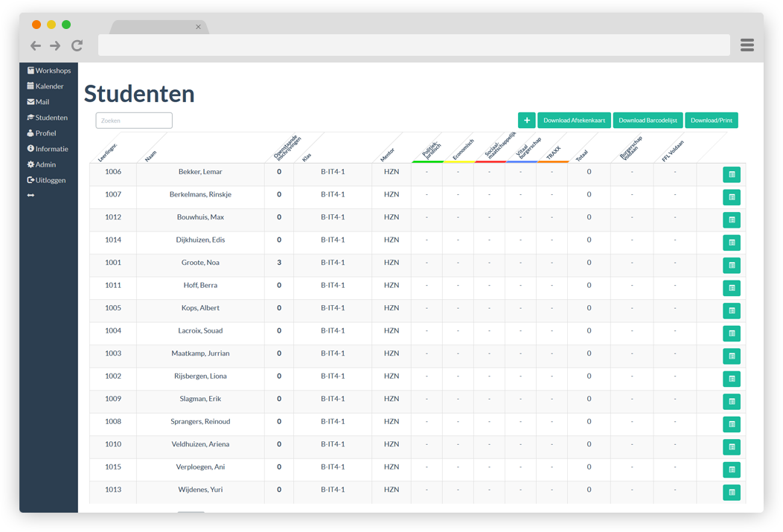Close the browser tab
The width and height of the screenshot is (783, 532).
(x=198, y=27)
